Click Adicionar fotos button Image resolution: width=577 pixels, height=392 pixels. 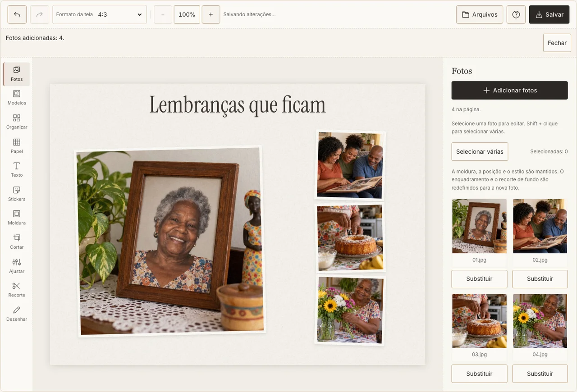click(x=509, y=90)
